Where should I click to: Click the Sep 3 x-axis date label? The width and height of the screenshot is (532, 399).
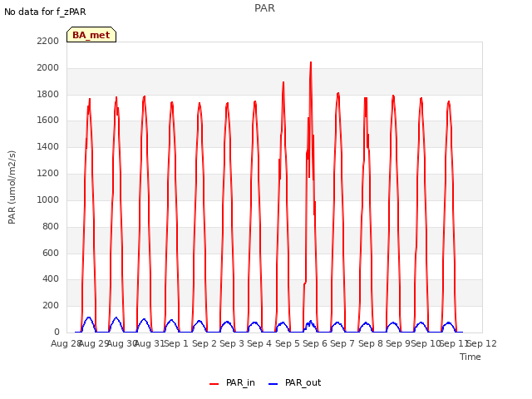[232, 343]
